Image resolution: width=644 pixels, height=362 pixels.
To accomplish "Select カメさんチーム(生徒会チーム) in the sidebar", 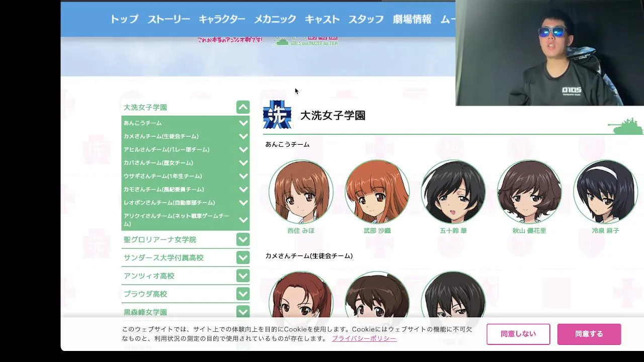I will click(161, 136).
